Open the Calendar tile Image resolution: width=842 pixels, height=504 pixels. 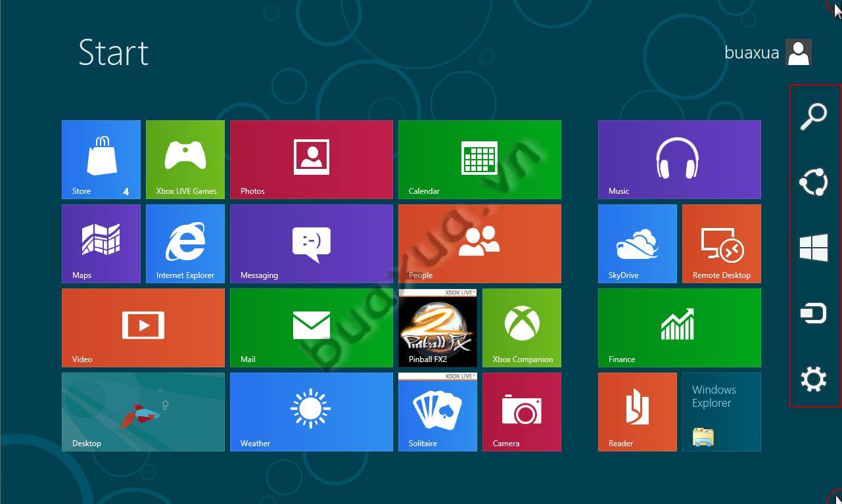(480, 160)
